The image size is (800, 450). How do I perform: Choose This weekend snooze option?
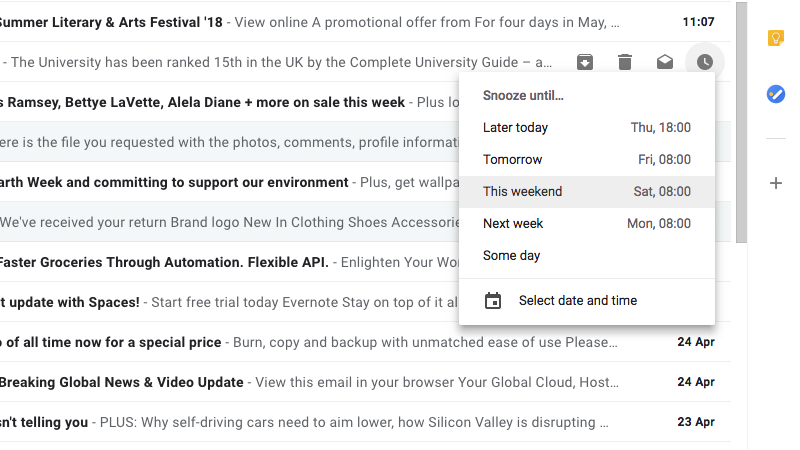pyautogui.click(x=586, y=192)
